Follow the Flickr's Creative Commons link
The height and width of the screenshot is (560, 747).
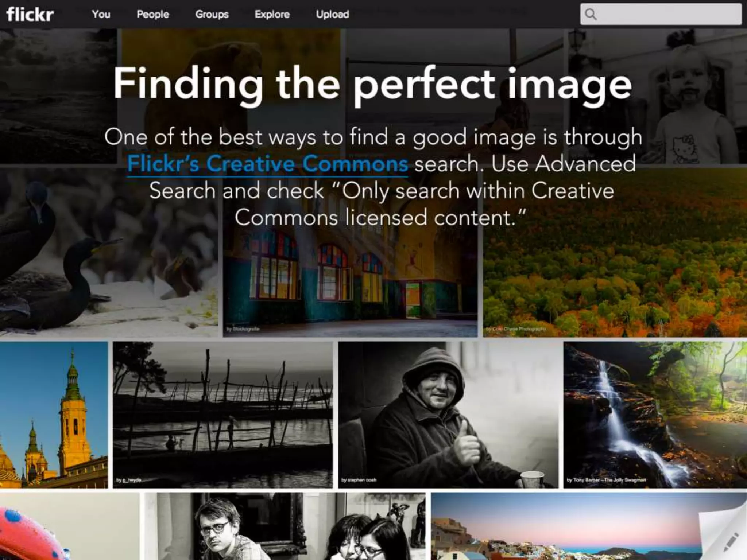point(267,164)
